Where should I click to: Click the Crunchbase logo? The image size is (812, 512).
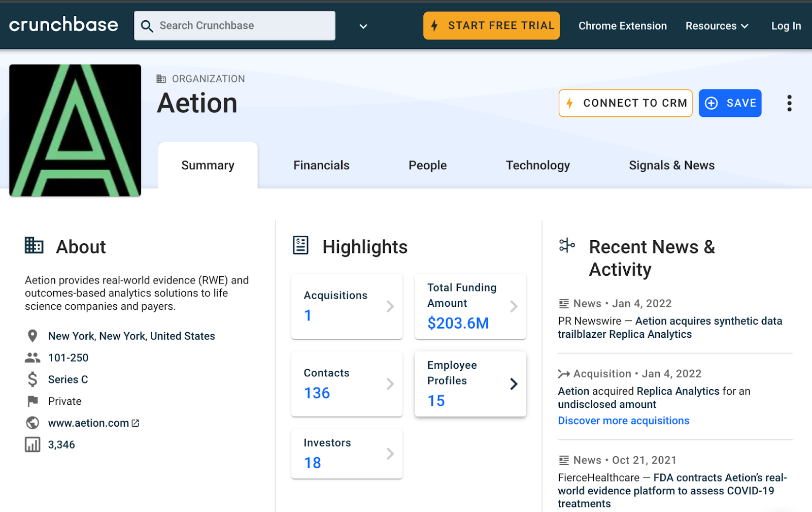click(63, 25)
